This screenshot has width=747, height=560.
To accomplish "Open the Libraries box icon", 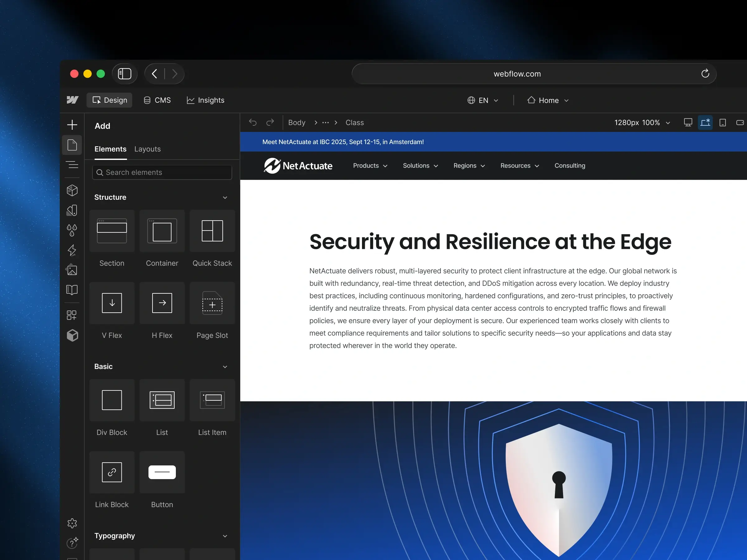I will point(72,335).
